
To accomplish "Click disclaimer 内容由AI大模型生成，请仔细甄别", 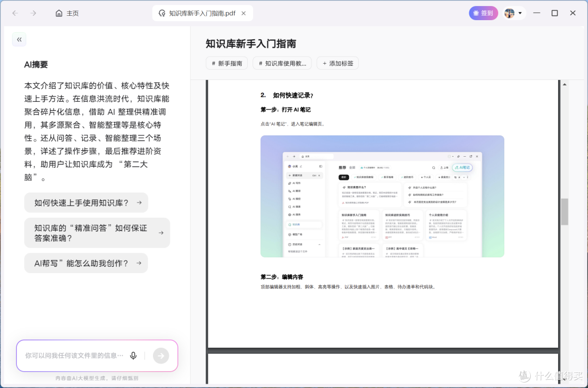I will tap(97, 378).
